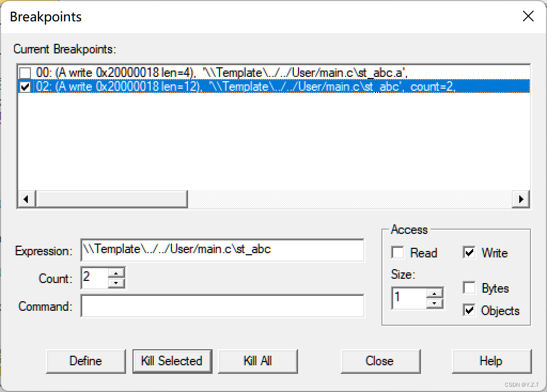Enable the Bytes size checkbox
The width and height of the screenshot is (547, 392).
click(x=469, y=288)
